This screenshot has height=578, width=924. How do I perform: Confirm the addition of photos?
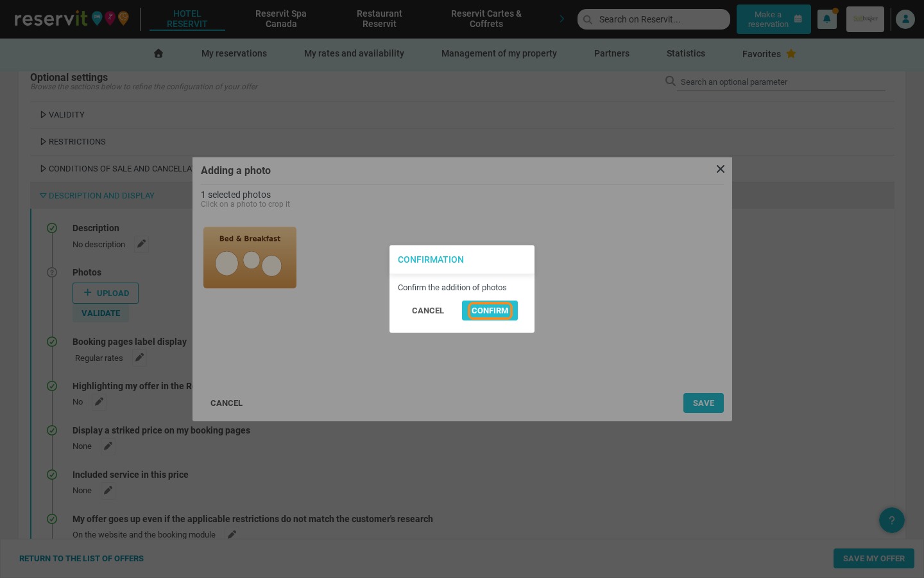point(490,310)
